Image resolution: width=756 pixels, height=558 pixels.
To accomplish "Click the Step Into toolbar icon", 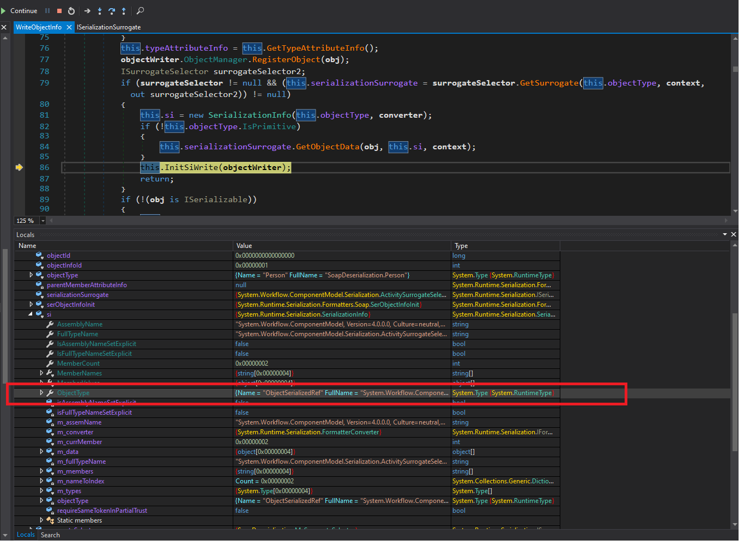I will click(x=100, y=11).
